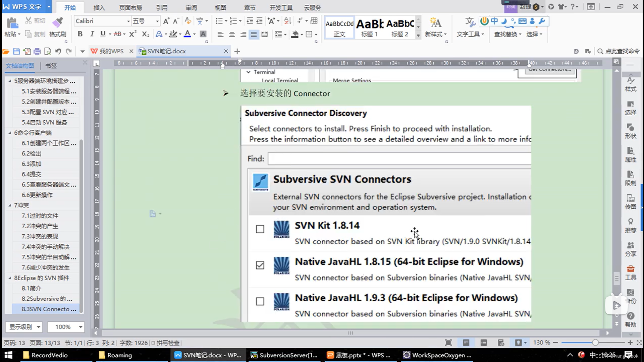Image resolution: width=644 pixels, height=362 pixels.
Task: Add a new document tab with plus
Action: tap(237, 51)
